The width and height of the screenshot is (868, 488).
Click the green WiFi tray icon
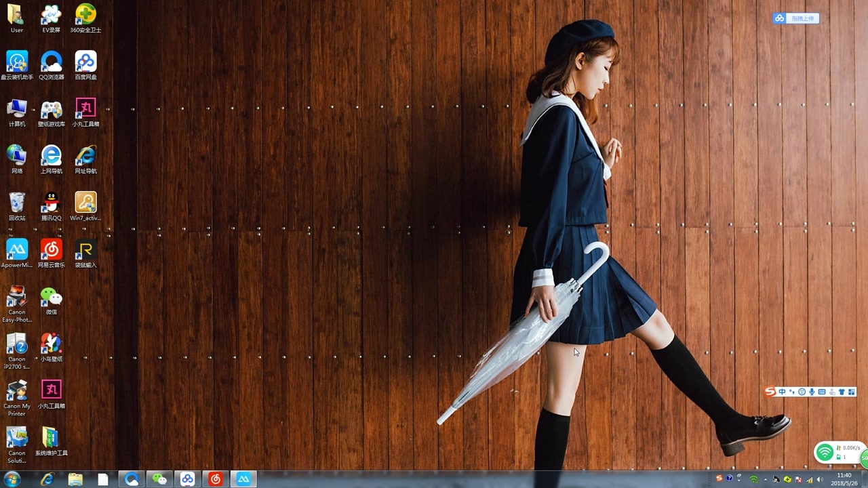(753, 479)
